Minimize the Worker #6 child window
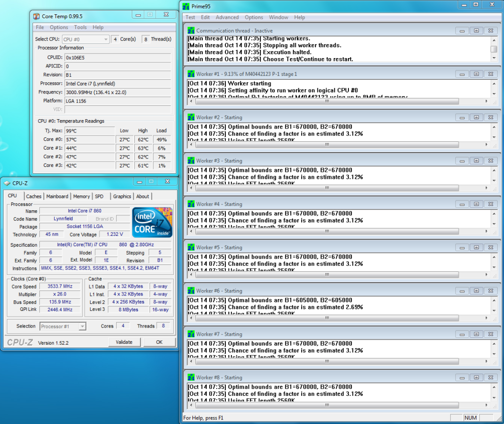Image resolution: width=504 pixels, height=424 pixels. click(462, 291)
